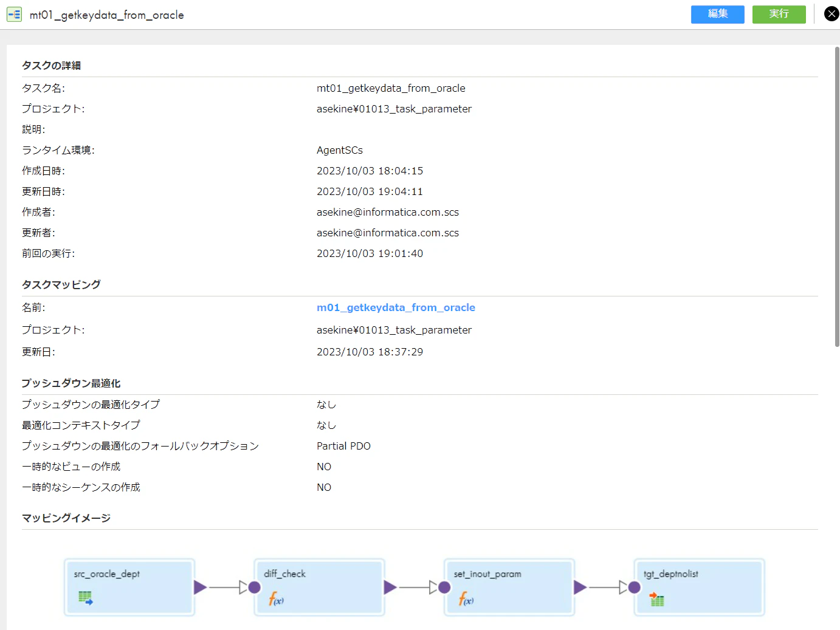Click the last run time 2023/10/03 19:01:40
This screenshot has width=840, height=630.
(370, 253)
